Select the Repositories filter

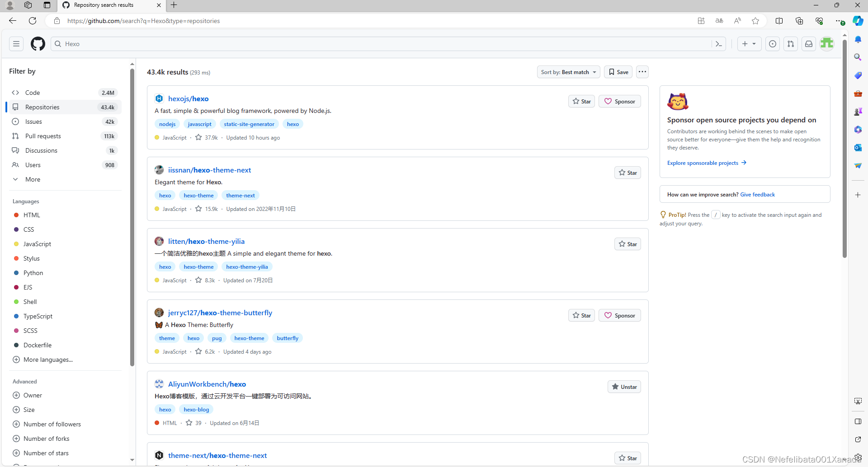point(65,107)
